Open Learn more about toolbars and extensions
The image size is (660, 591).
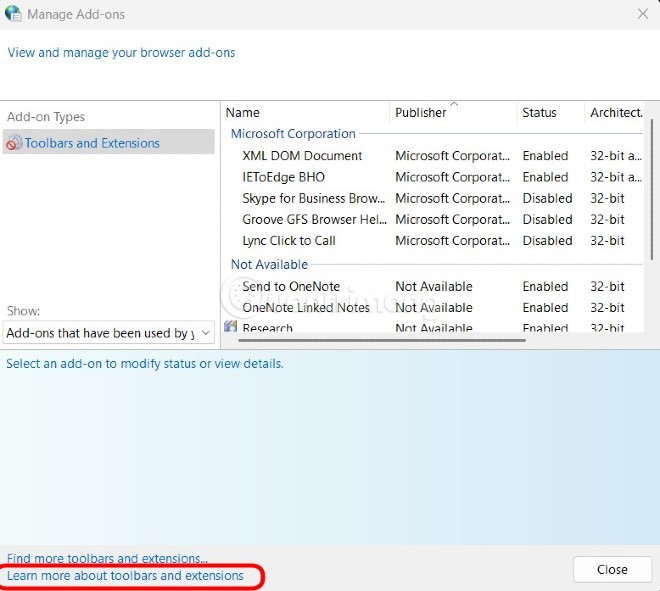(x=125, y=576)
